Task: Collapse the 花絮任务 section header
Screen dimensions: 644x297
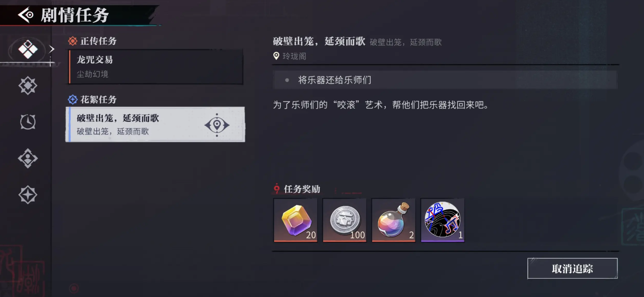Action: (x=92, y=99)
